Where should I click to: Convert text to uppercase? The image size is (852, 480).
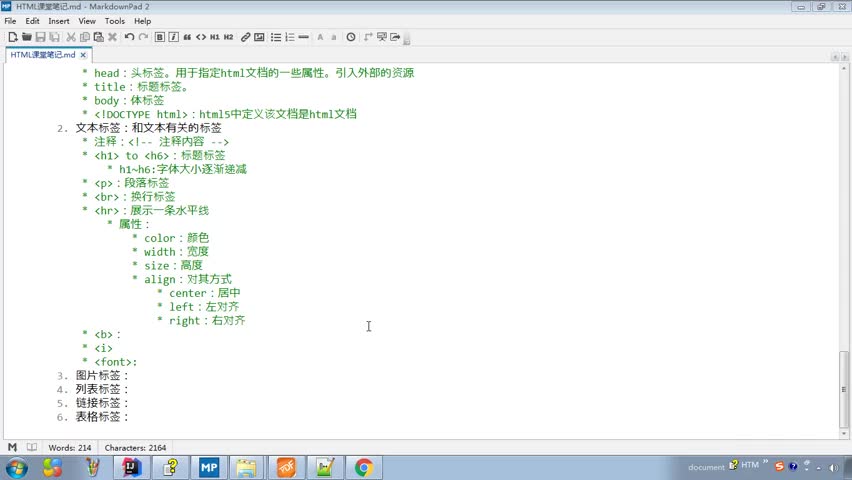point(320,37)
